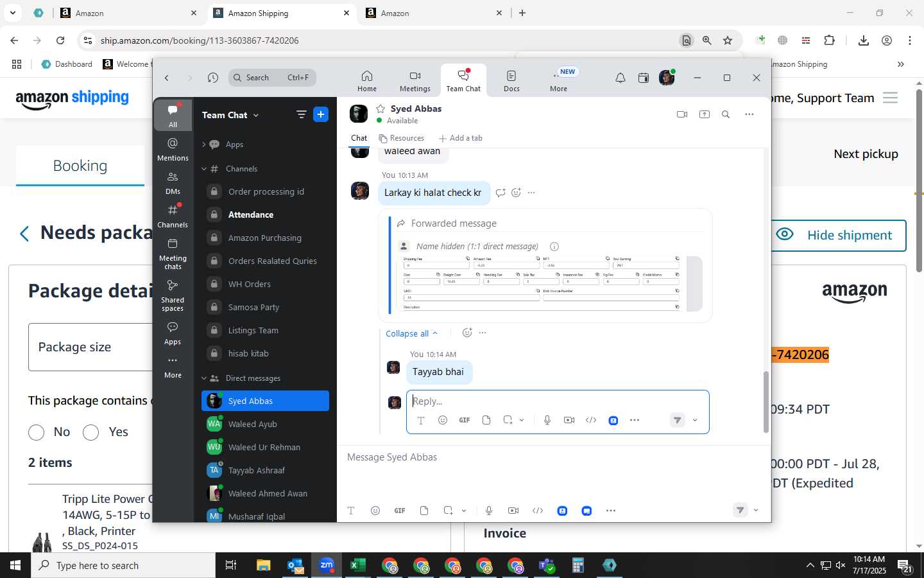Switch to the Meetings tab
924x578 pixels.
[415, 81]
